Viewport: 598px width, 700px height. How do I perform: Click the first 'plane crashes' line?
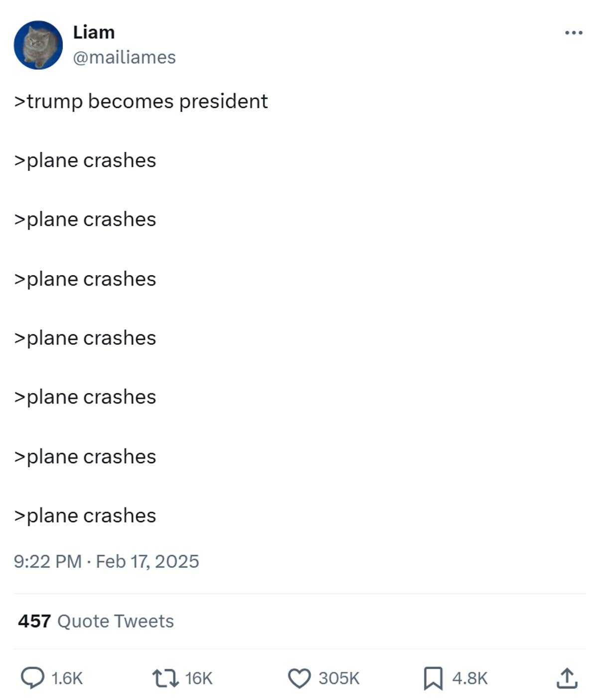[86, 160]
